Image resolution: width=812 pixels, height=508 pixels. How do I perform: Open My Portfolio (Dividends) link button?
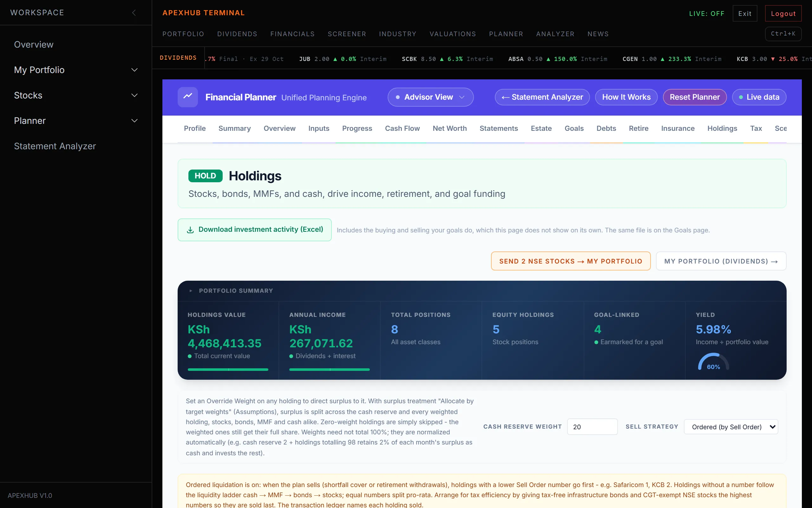(721, 261)
